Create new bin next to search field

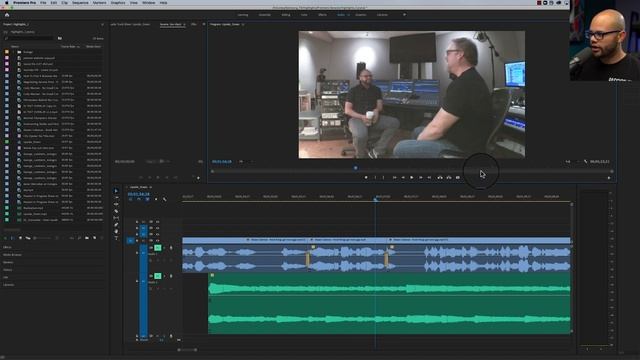tap(60, 38)
